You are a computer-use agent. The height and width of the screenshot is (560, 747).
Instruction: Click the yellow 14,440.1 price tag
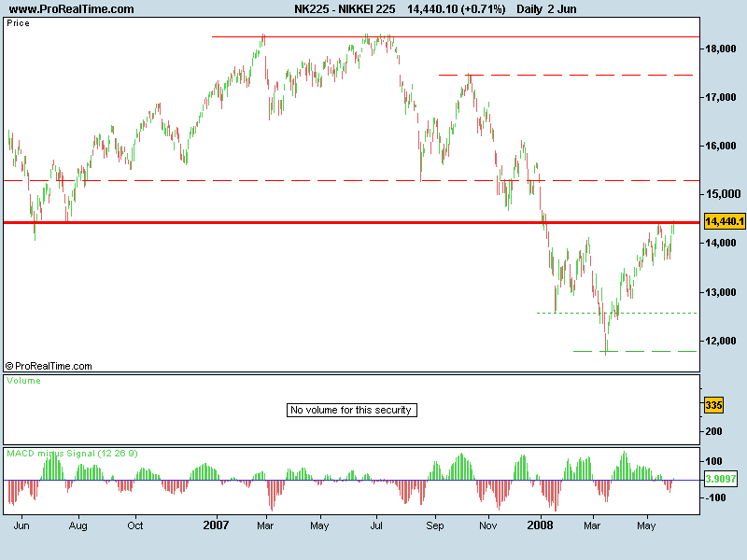(x=725, y=221)
